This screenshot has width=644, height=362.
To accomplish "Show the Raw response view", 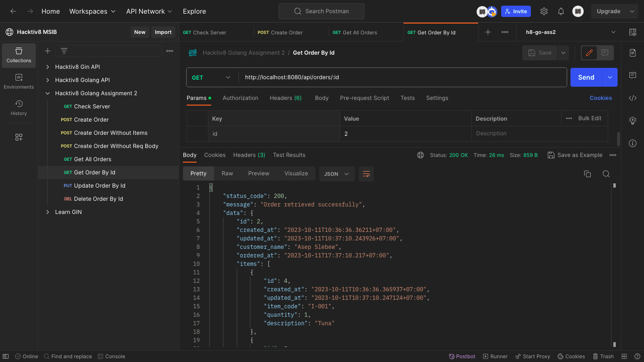I will [227, 173].
